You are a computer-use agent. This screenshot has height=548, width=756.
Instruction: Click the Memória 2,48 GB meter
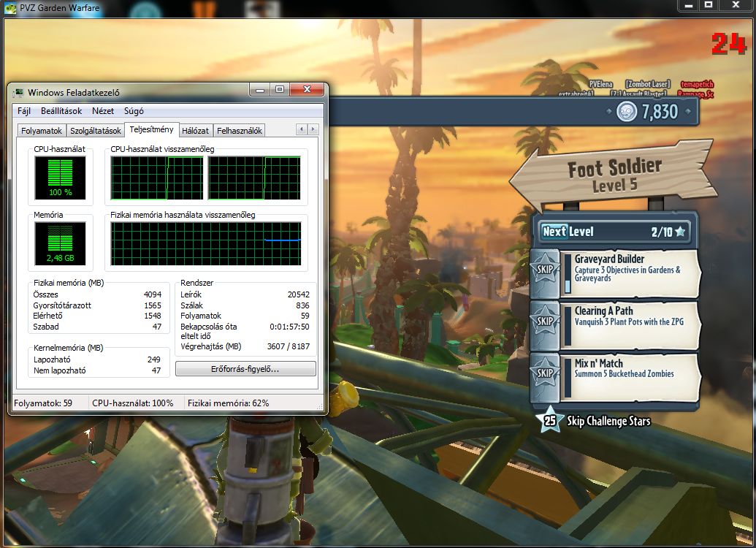pos(61,243)
